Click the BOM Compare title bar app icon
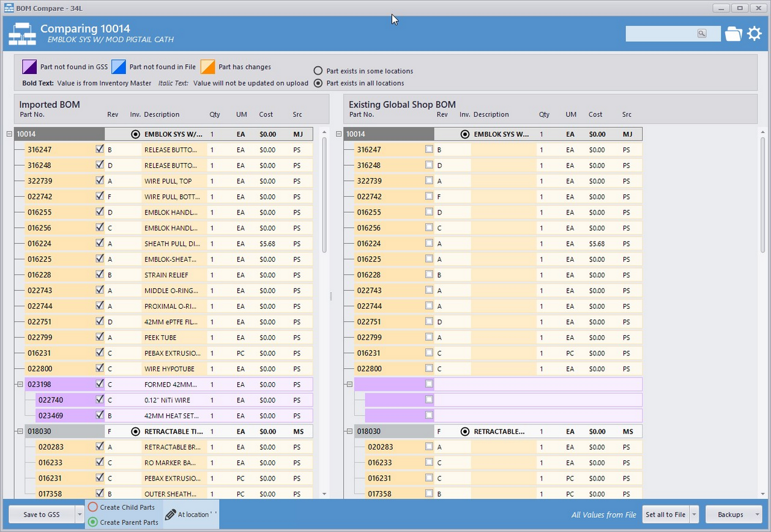 tap(9, 7)
